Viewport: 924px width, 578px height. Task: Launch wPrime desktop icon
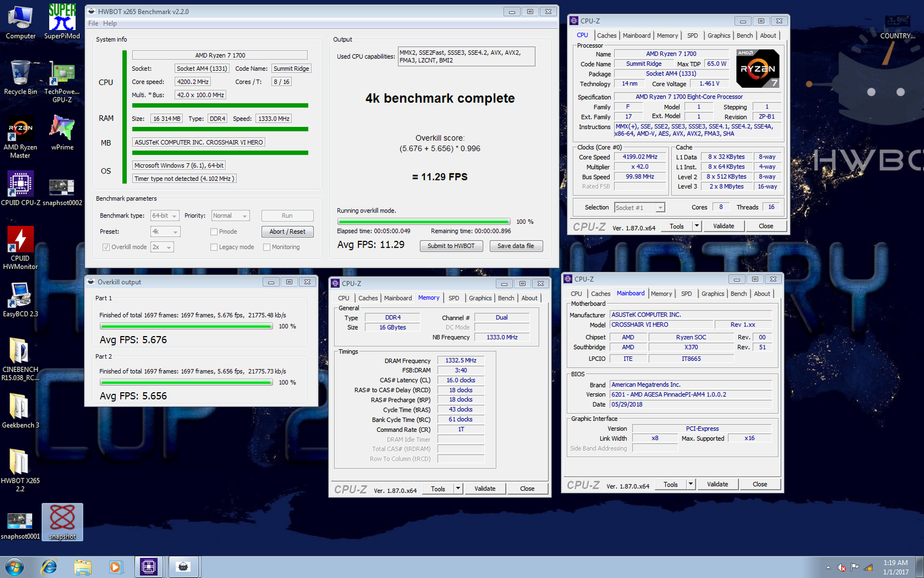(62, 133)
